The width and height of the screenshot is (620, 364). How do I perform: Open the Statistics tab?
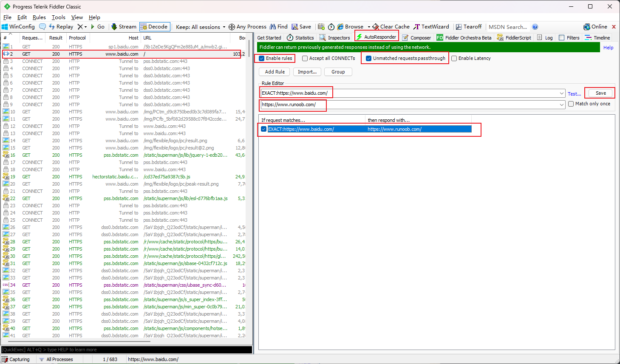pos(300,38)
